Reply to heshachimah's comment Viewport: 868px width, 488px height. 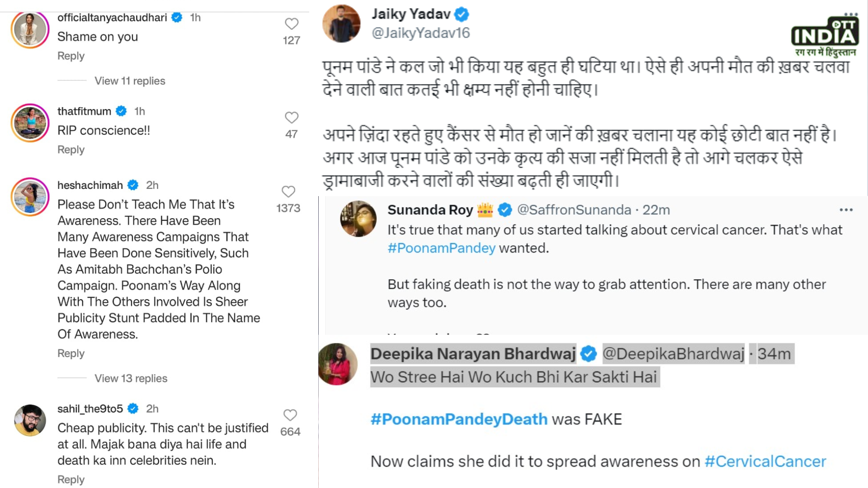[x=71, y=353]
